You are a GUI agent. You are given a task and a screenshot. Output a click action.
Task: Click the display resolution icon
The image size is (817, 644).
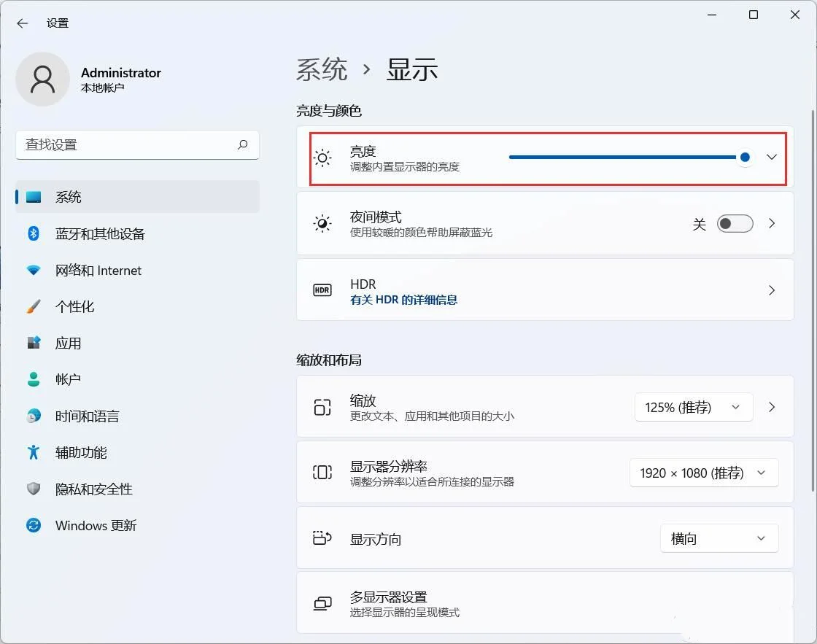tap(322, 473)
